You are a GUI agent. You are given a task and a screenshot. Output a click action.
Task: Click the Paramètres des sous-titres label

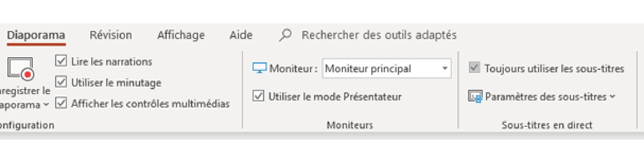(x=546, y=97)
